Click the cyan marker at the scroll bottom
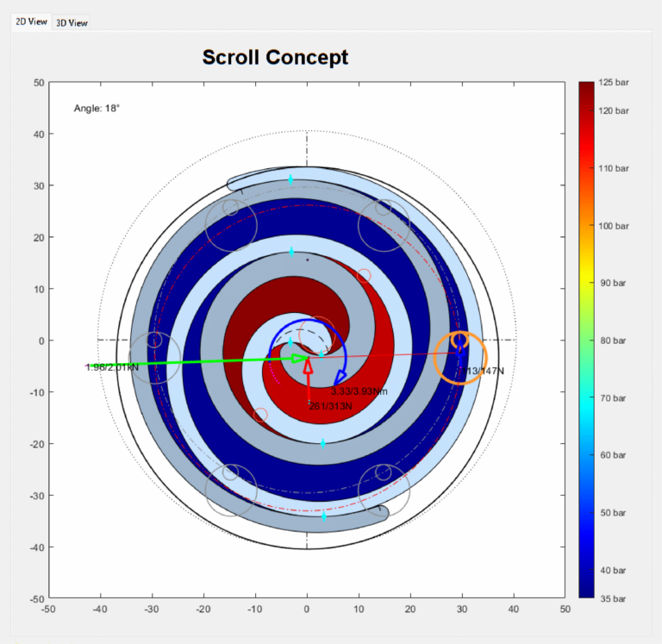 coord(324,516)
